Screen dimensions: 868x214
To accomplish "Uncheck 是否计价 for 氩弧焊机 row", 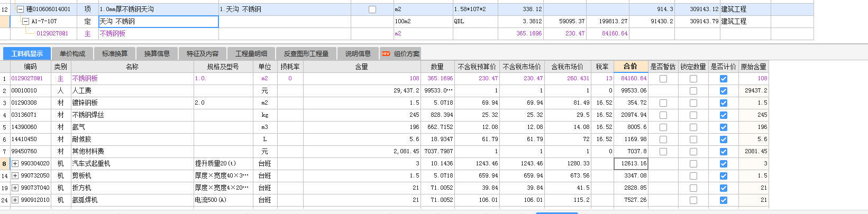I will point(724,200).
